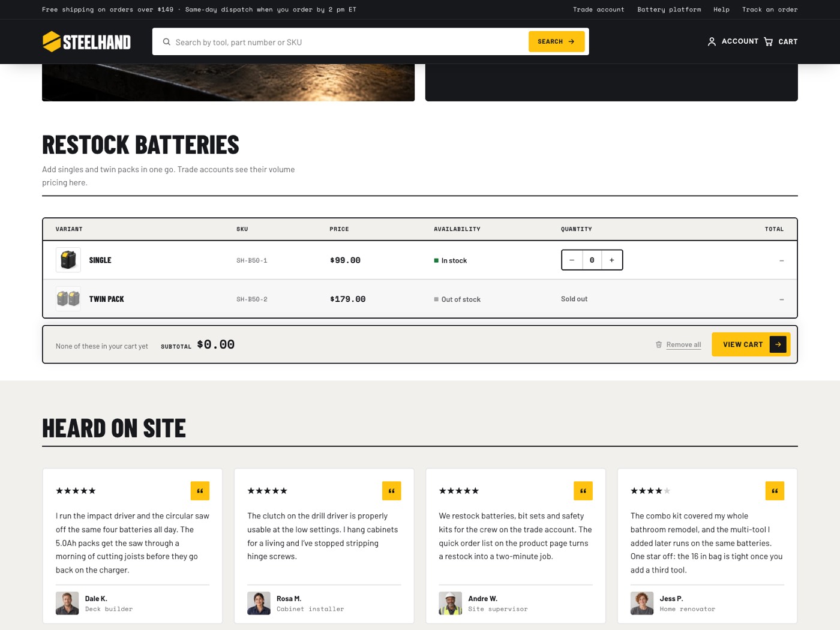The width and height of the screenshot is (840, 630).
Task: Click the Twin Pack battery thumbnail
Action: coord(68,299)
